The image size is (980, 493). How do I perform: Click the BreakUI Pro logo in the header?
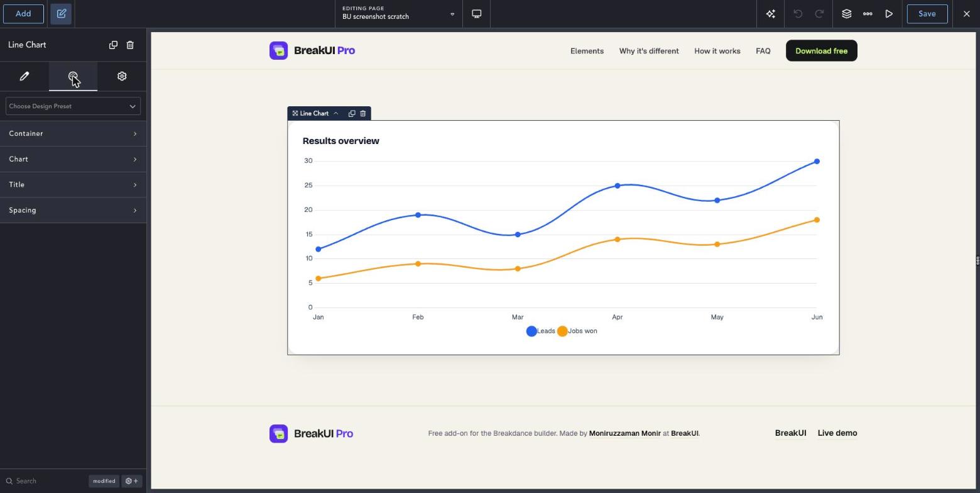tap(312, 51)
